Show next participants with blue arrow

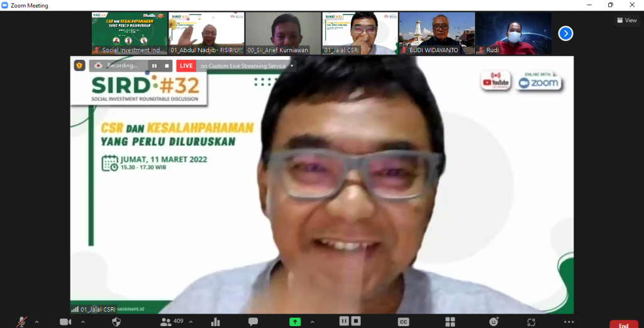(x=565, y=33)
